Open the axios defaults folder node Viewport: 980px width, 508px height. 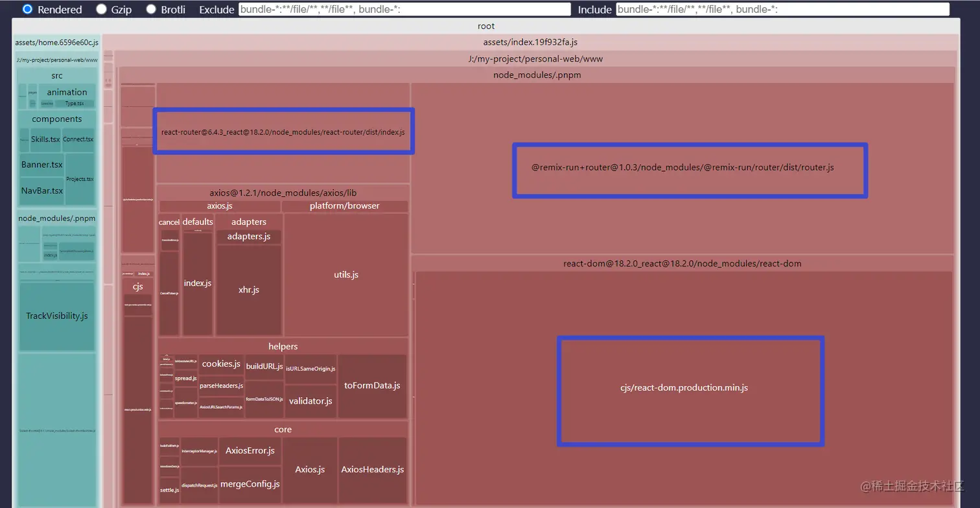pyautogui.click(x=198, y=222)
